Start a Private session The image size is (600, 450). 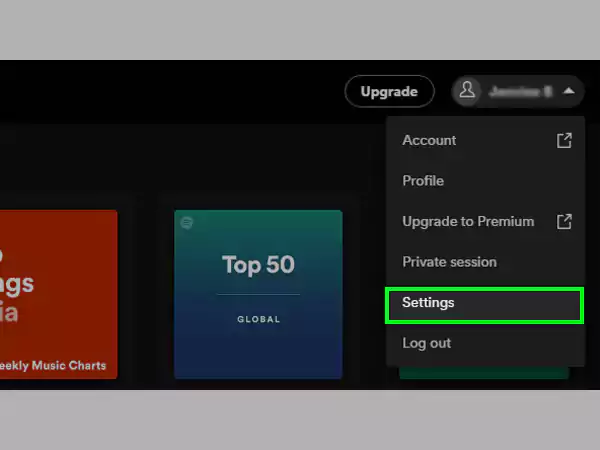485,262
